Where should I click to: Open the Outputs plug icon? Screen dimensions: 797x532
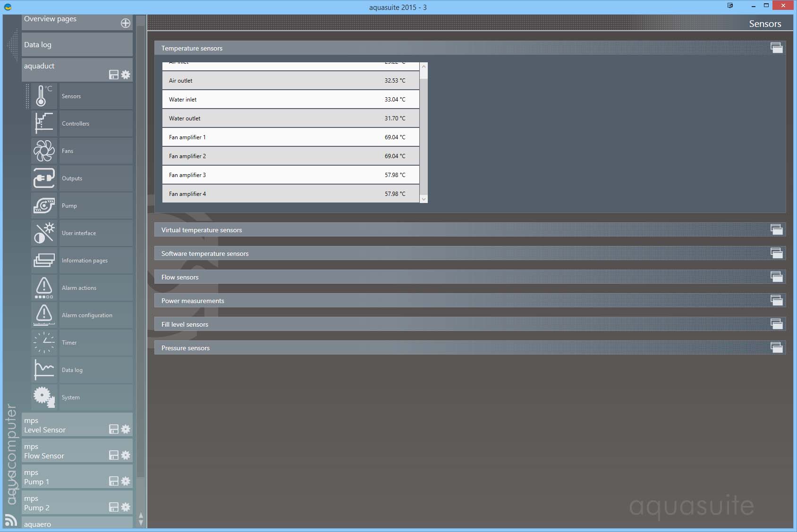click(x=44, y=178)
